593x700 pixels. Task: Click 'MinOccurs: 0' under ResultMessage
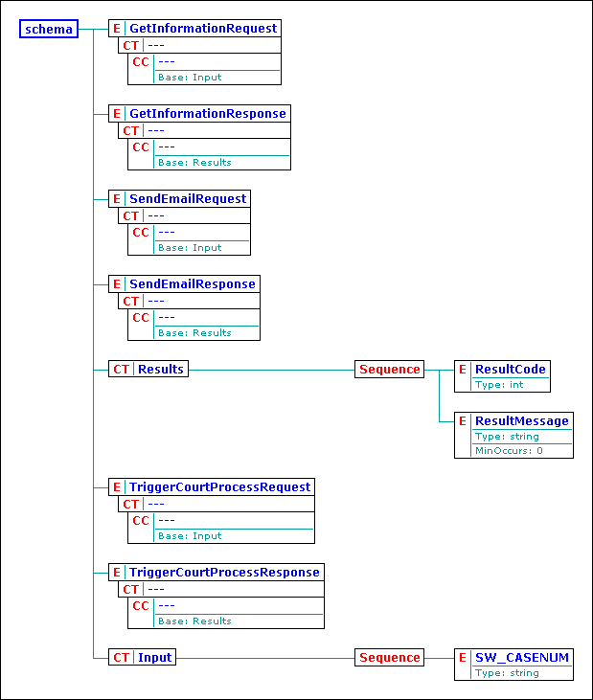click(509, 450)
